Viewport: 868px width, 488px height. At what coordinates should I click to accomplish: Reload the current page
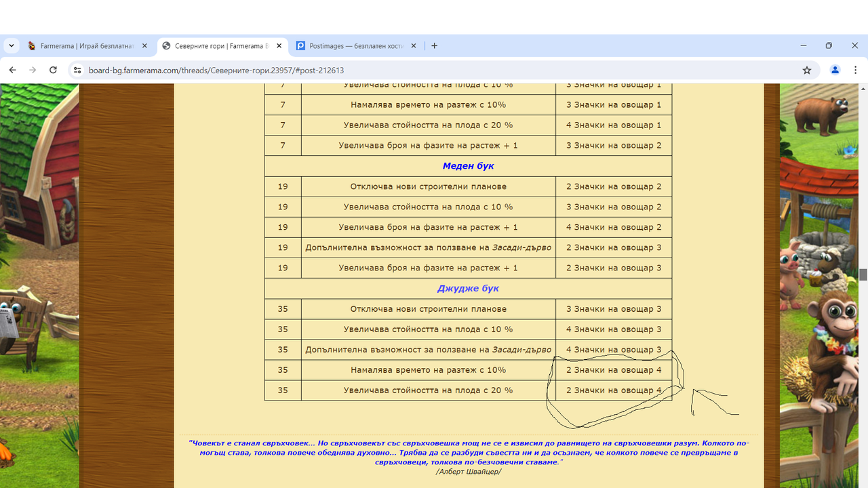point(53,70)
